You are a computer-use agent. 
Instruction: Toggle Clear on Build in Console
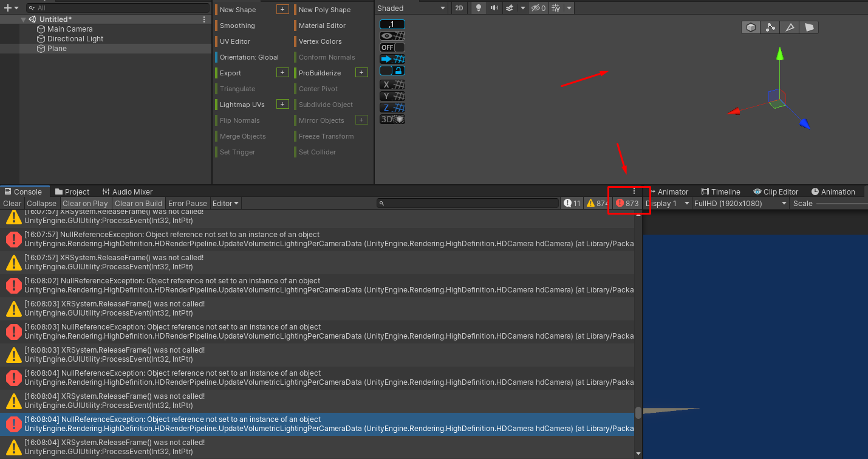[x=138, y=203]
